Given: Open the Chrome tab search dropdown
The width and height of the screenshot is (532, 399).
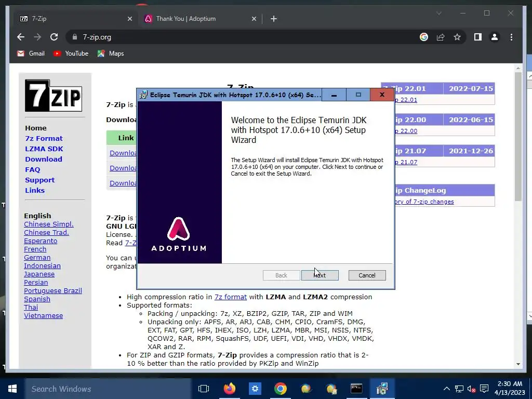Looking at the screenshot, I should [x=438, y=13].
